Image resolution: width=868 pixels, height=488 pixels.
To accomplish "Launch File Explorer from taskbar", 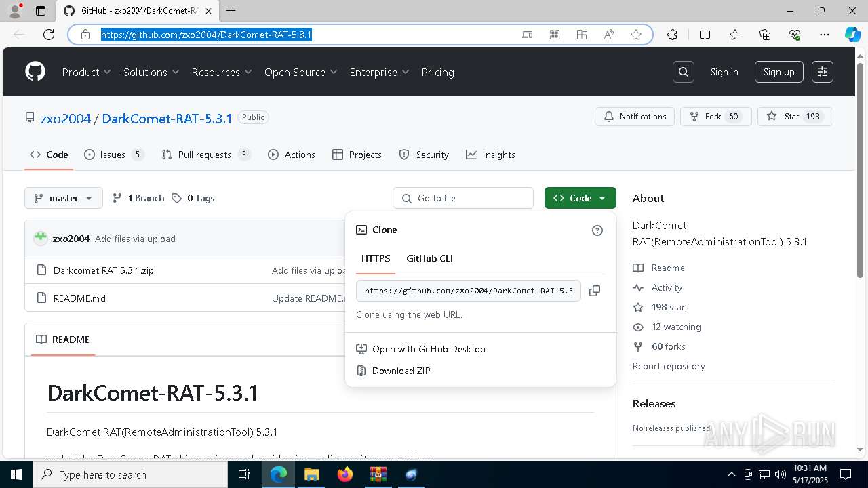I will coord(311,474).
